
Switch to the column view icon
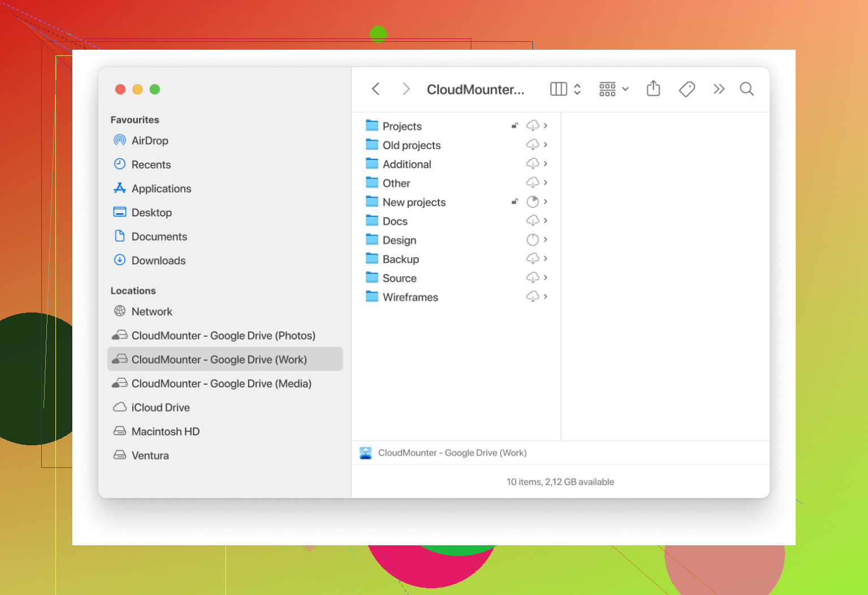(558, 89)
